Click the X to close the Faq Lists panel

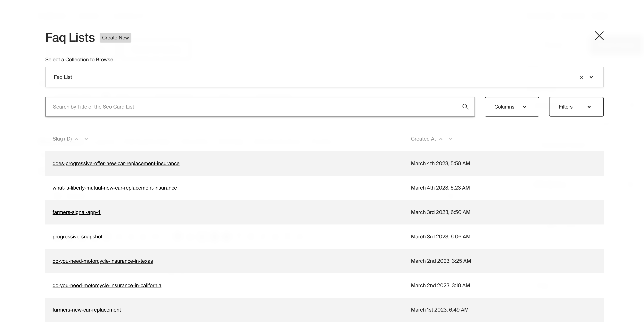599,36
